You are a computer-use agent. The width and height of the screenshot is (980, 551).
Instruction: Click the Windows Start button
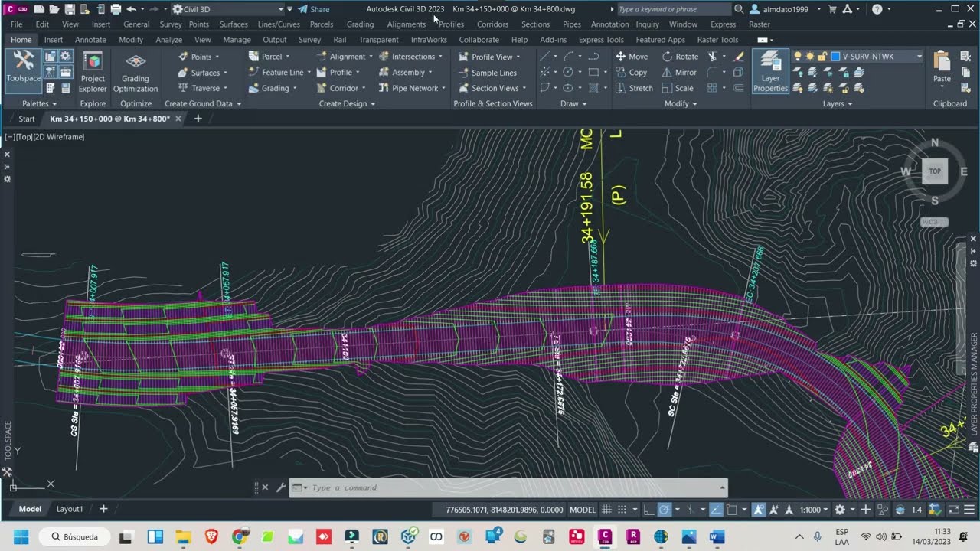pyautogui.click(x=20, y=536)
